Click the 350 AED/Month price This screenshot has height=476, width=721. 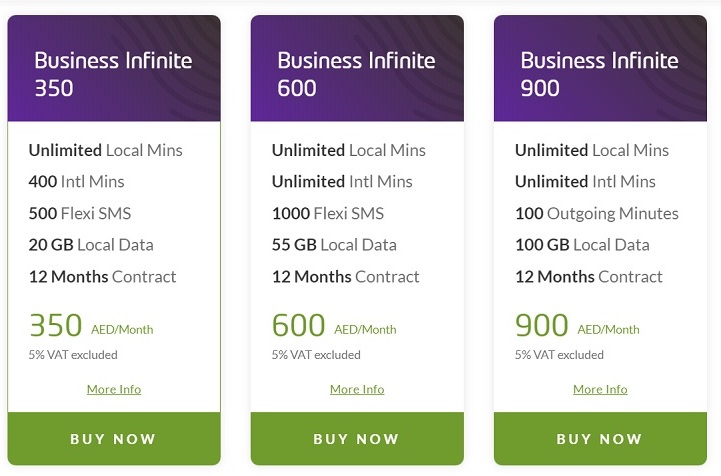tap(91, 327)
